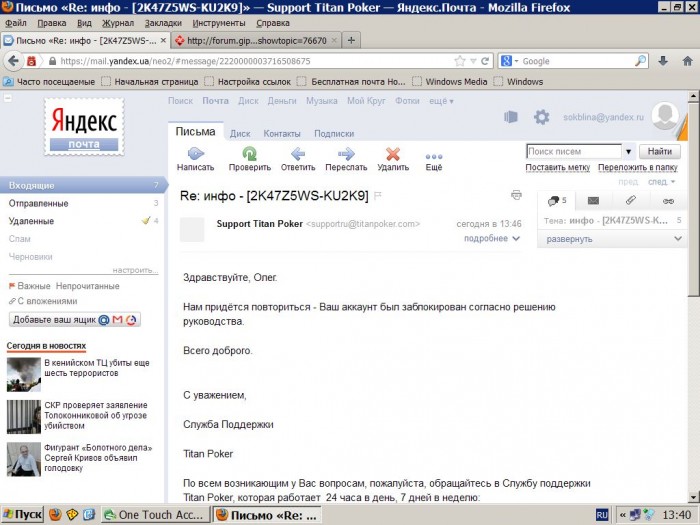Bookmark page with star icon in address bar
Viewport: 700px width, 525px height.
459,61
